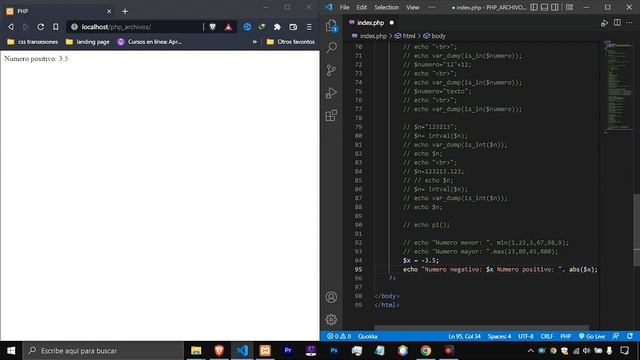Change file encoding UTF-8
Screen dimensions: 640x360
click(526, 336)
